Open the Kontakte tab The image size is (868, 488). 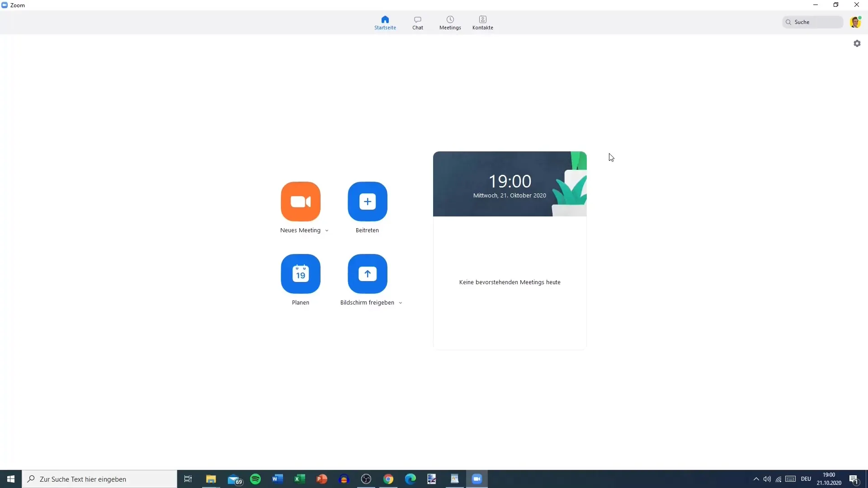[483, 22]
